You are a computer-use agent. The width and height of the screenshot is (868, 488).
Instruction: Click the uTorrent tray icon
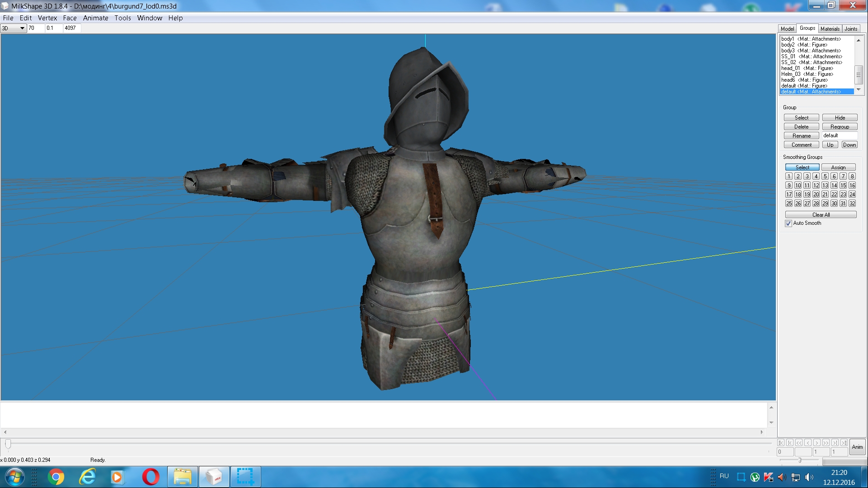(x=755, y=477)
